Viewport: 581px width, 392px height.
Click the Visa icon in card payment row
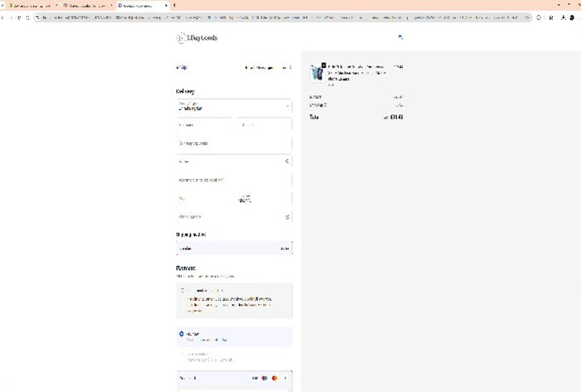click(x=256, y=378)
